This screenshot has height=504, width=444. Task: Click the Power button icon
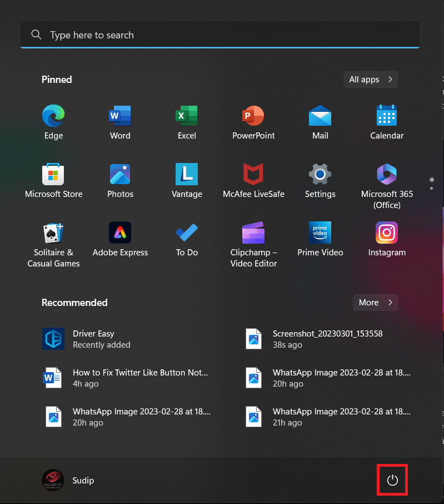(x=392, y=480)
